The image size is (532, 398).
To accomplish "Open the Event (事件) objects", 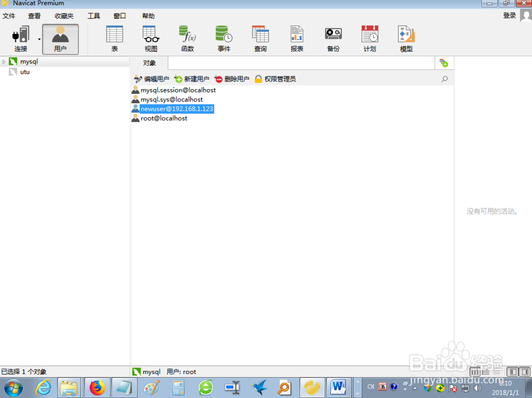I will (224, 39).
